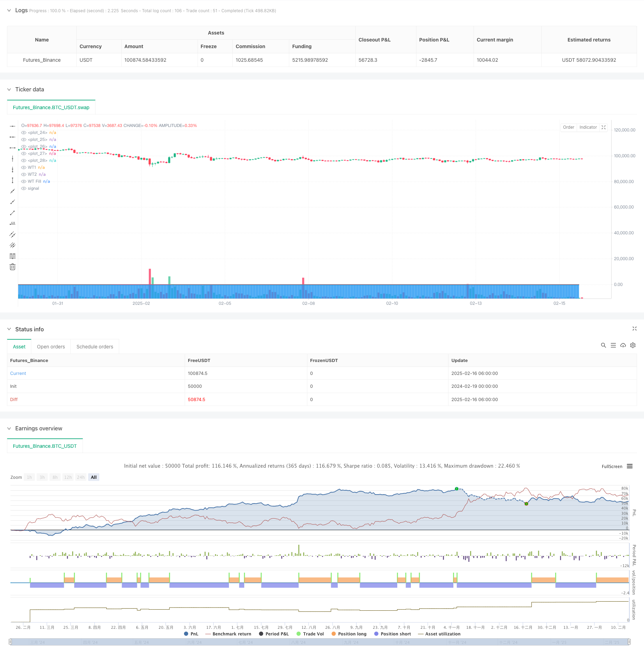Toggle visibility of plot_24 indicator
This screenshot has width=644, height=656.
pos(24,133)
